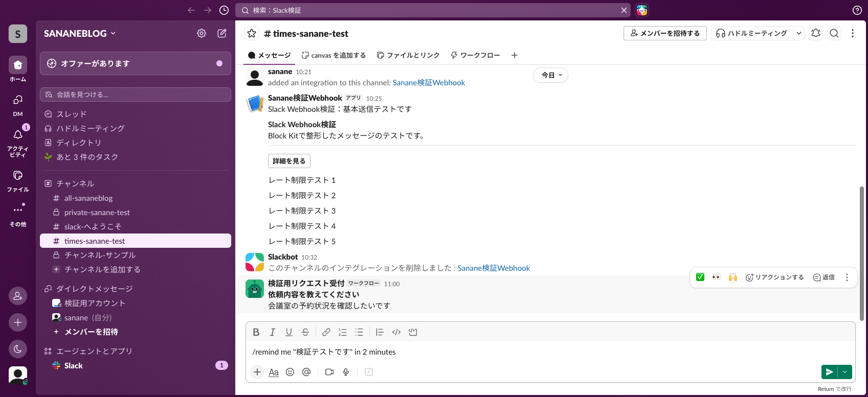
Task: Go back with the left arrow icon
Action: [x=191, y=10]
